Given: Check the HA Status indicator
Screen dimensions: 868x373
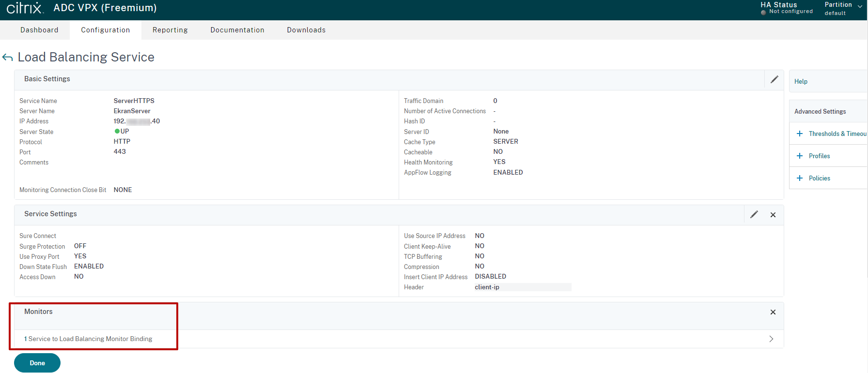Looking at the screenshot, I should [x=786, y=8].
